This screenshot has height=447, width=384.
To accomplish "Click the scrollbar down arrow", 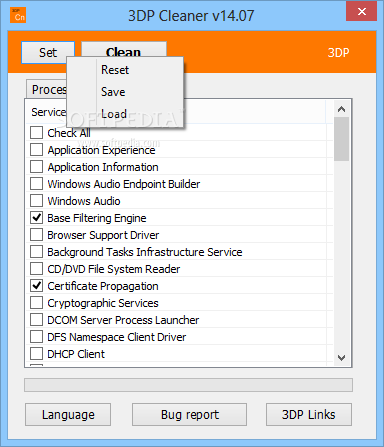I will (341, 358).
